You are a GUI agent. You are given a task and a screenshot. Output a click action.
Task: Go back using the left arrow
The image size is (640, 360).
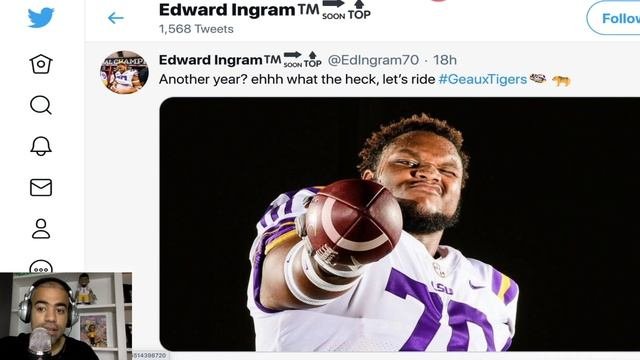[116, 18]
